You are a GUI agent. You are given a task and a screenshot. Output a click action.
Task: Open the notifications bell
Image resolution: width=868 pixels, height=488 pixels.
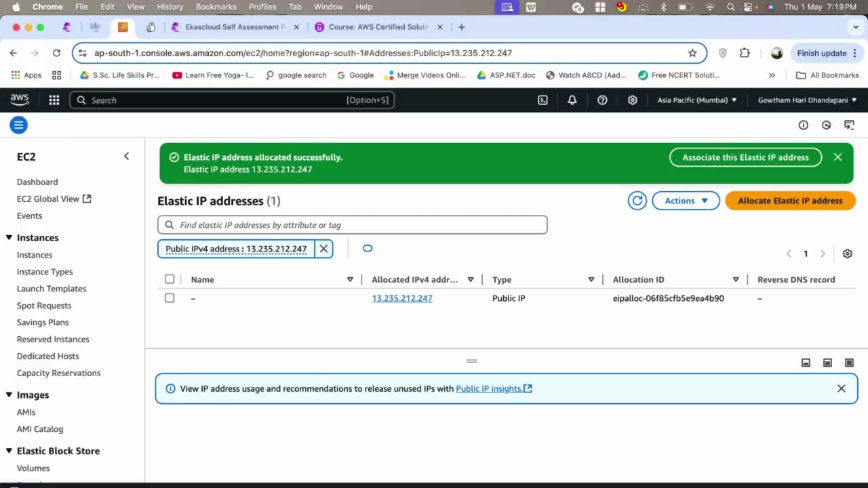tap(572, 100)
